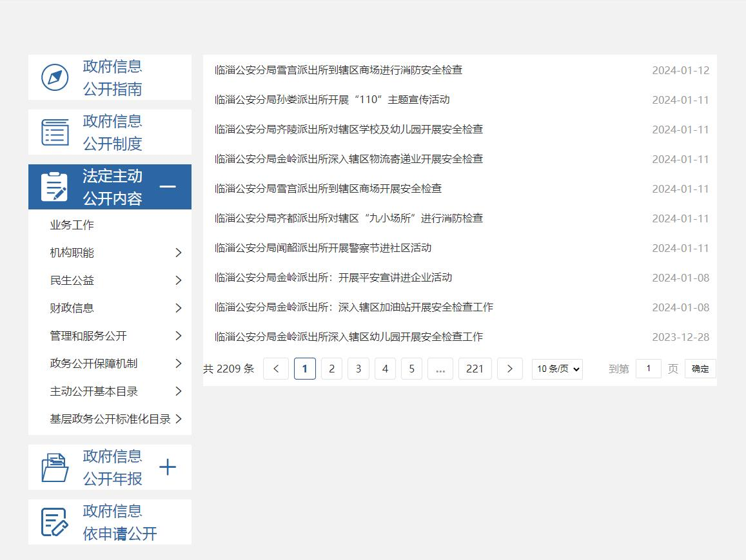The image size is (746, 560).
Task: Select the 民生公益 menu item
Action: click(x=72, y=280)
